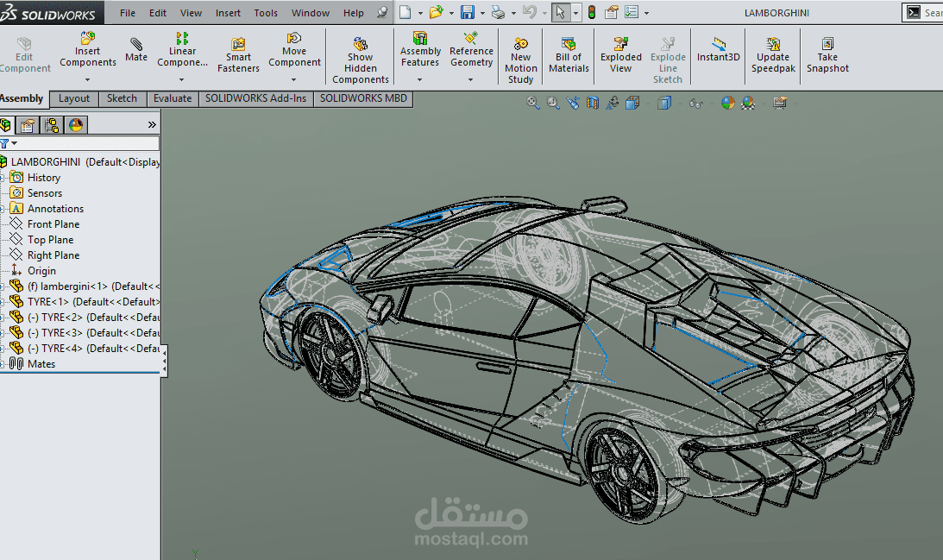Open the View Settings monitor icon
This screenshot has height=560, width=943.
(x=780, y=103)
